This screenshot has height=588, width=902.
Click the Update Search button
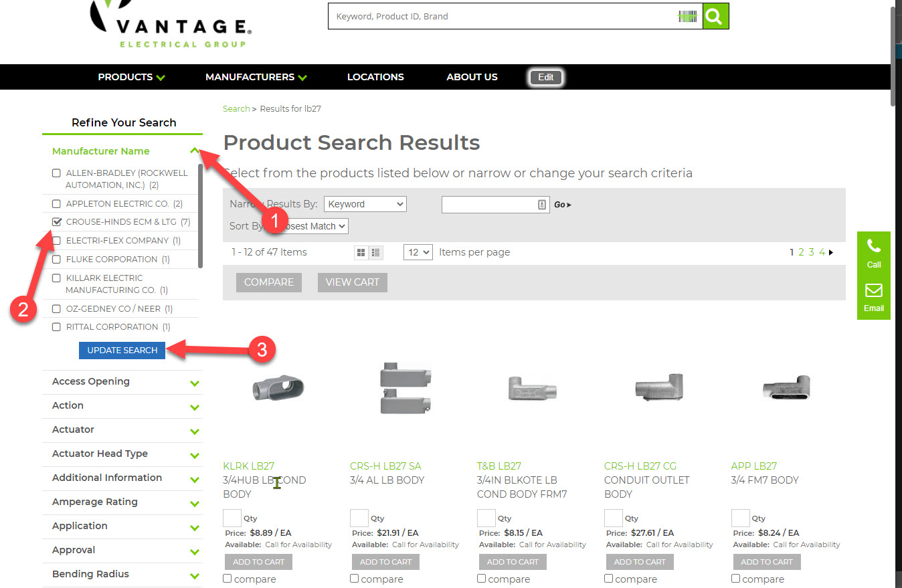coord(122,351)
